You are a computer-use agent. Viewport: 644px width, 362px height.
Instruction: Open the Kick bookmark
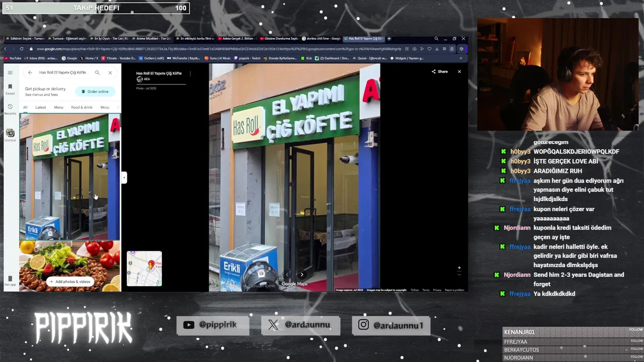point(306,58)
